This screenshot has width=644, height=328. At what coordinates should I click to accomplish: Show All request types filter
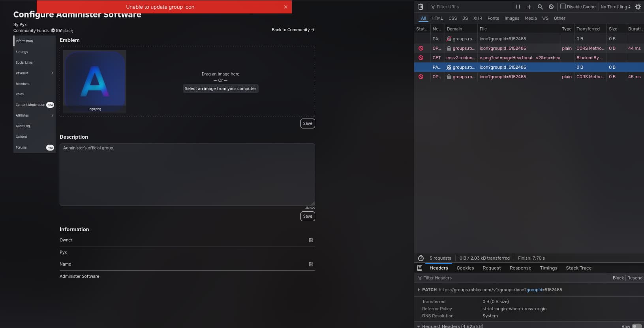[x=423, y=18]
